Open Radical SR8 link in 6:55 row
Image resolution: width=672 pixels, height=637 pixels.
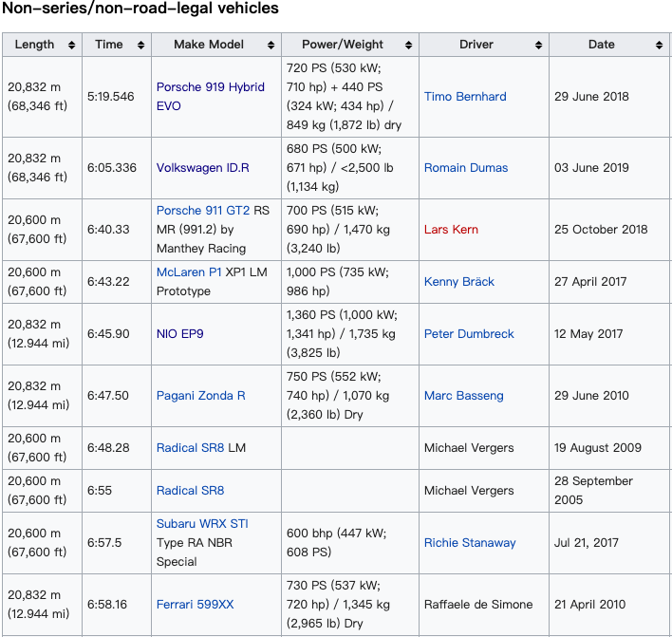click(190, 491)
